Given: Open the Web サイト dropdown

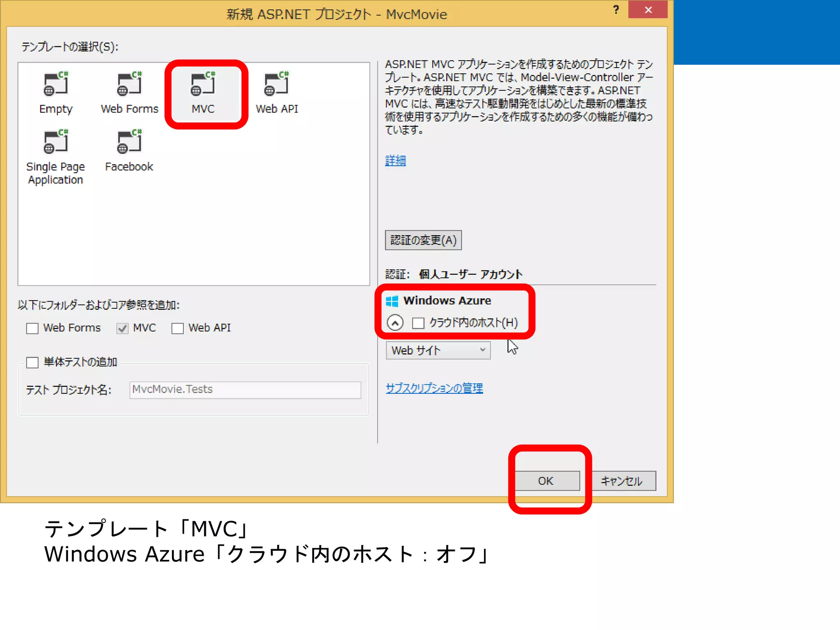Looking at the screenshot, I should click(x=438, y=350).
